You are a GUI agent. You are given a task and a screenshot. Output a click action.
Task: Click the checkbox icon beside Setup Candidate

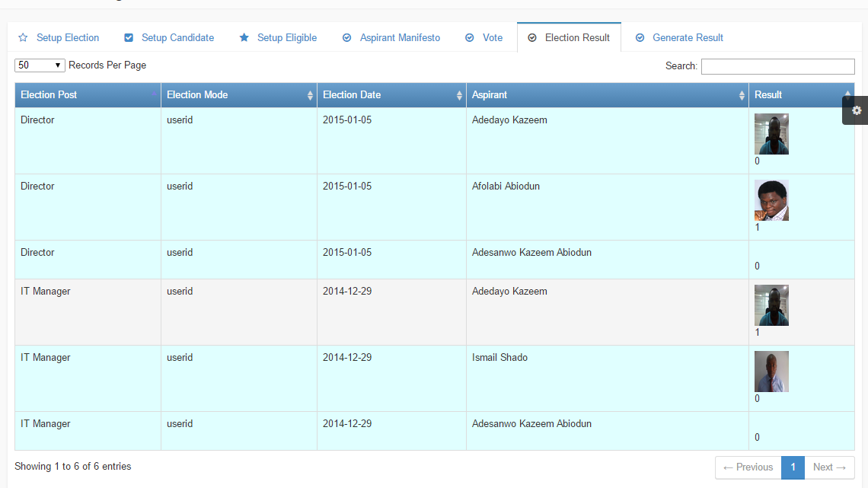129,38
